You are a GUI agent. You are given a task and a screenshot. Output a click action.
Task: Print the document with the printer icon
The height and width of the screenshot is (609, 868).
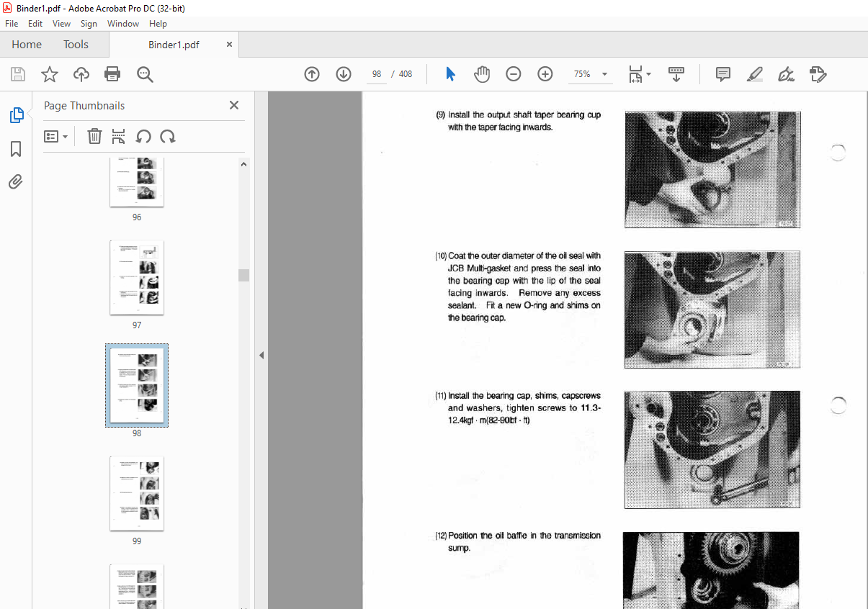coord(112,74)
